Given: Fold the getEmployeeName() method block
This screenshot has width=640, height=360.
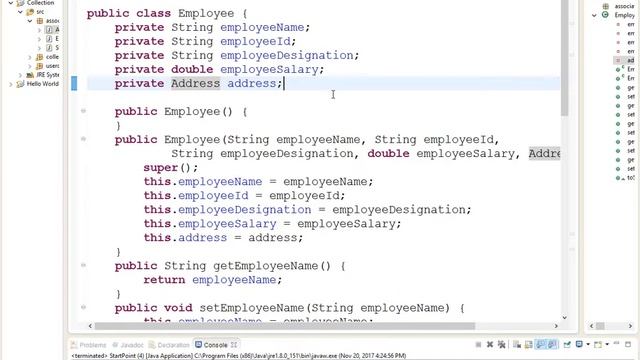Looking at the screenshot, I should 83,265.
